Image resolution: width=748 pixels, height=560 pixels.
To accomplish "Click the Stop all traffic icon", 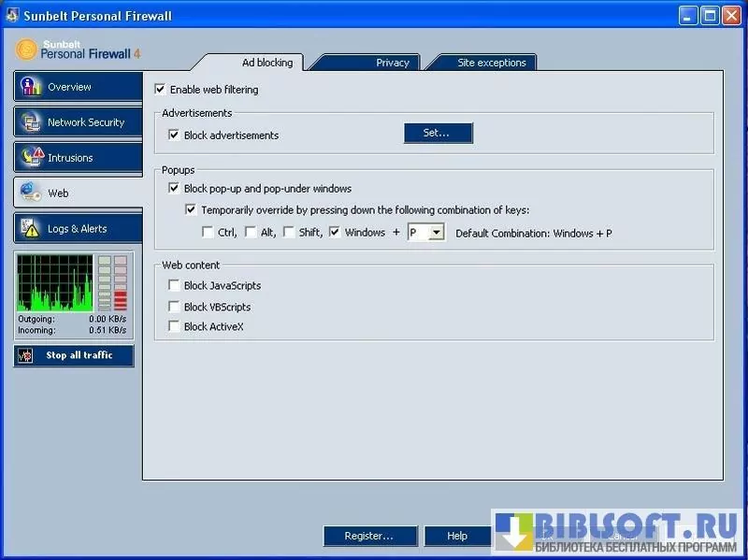I will pyautogui.click(x=27, y=355).
